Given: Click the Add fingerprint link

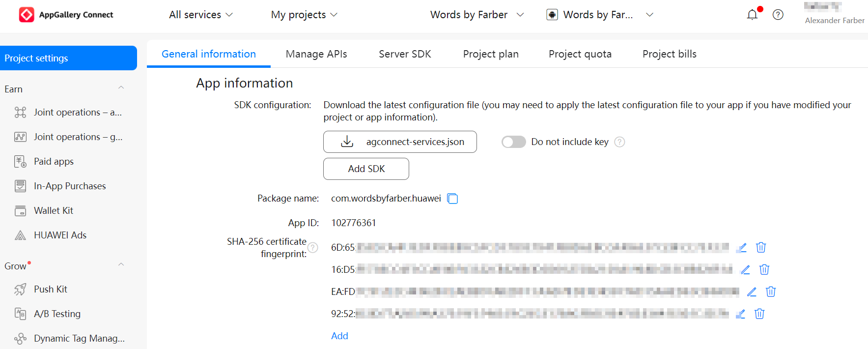Looking at the screenshot, I should (x=339, y=336).
